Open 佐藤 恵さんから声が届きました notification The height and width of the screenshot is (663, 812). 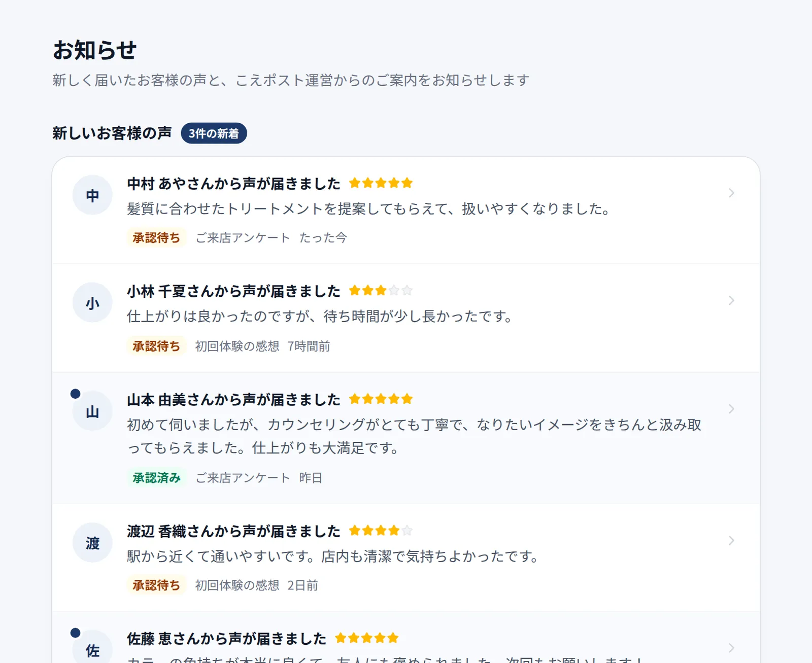[x=406, y=638]
